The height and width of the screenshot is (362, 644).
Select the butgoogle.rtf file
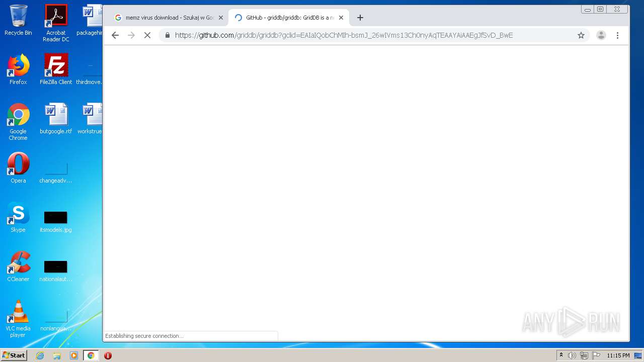click(56, 119)
